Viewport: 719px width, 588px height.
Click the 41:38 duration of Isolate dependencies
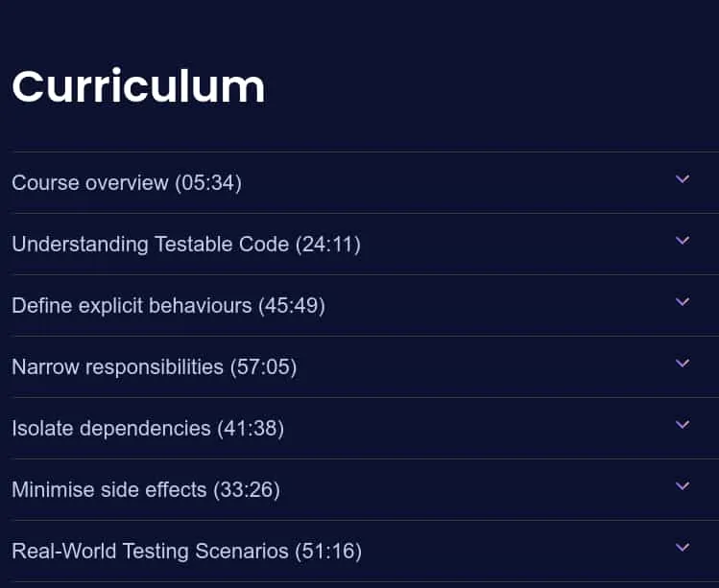[x=251, y=429]
